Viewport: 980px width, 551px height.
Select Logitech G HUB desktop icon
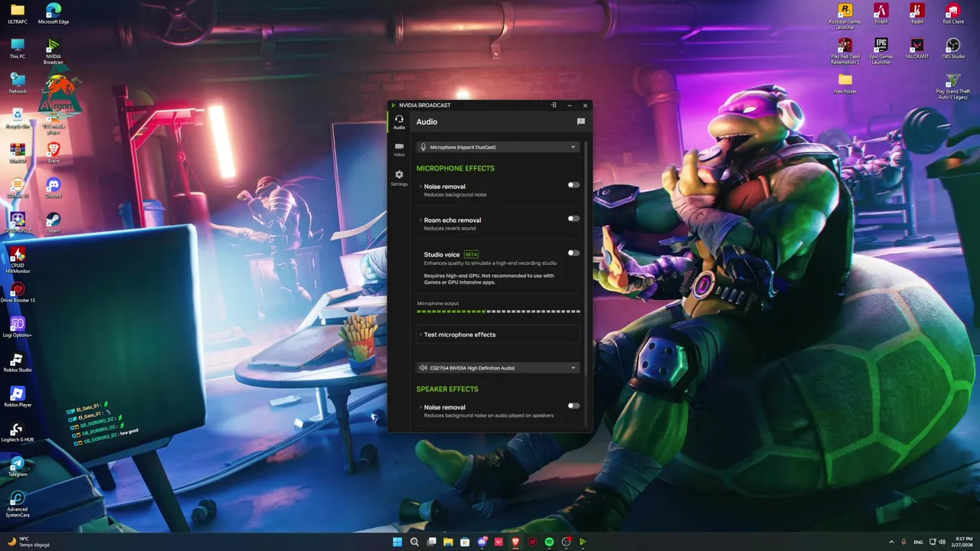pos(17,432)
